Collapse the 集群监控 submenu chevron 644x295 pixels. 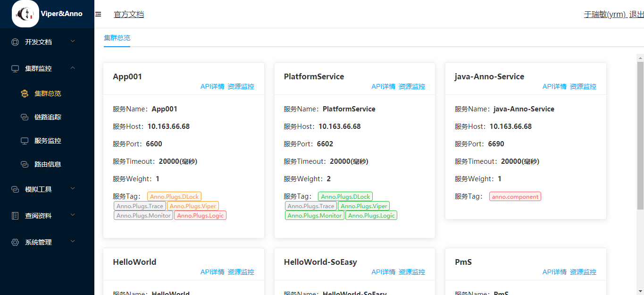click(73, 68)
